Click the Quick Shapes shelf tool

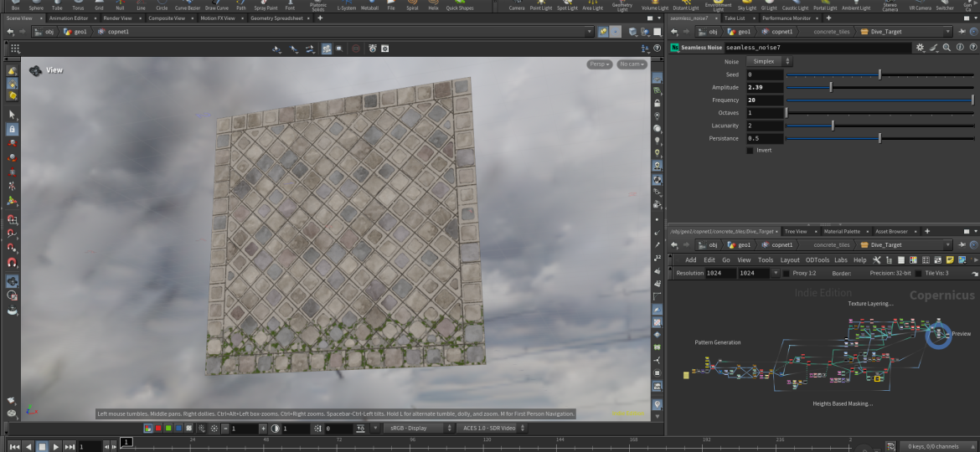459,4
